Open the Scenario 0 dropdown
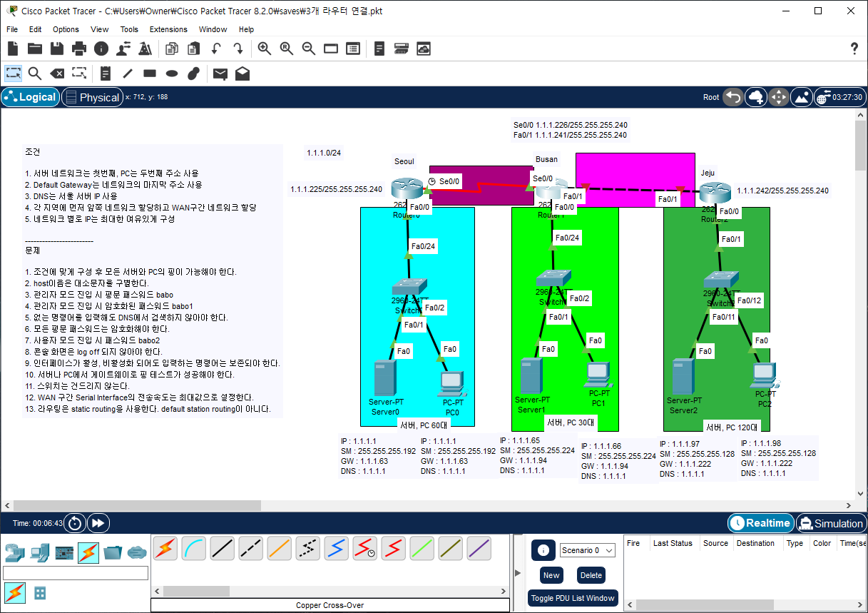Screen dimensions: 868x613 [x=588, y=550]
